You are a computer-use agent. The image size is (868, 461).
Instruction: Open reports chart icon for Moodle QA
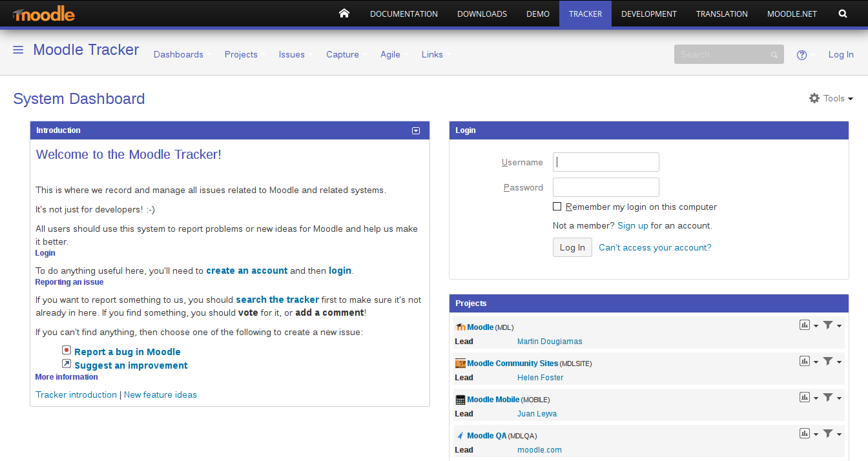click(805, 434)
